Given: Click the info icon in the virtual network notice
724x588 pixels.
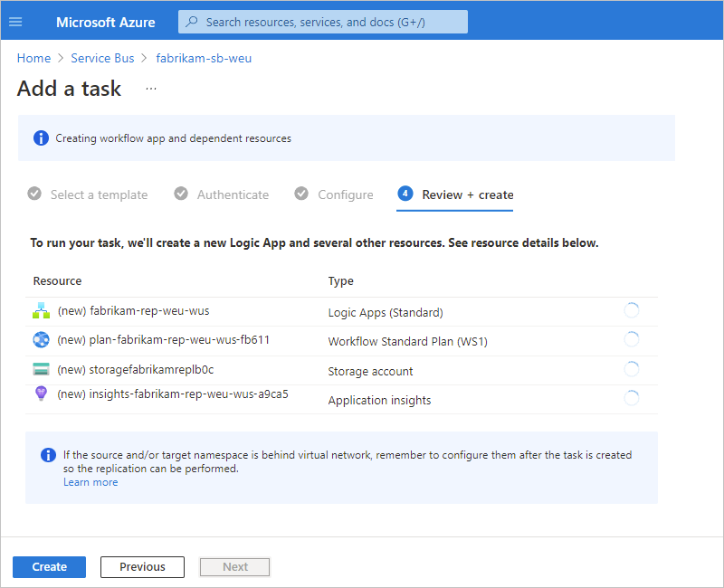Looking at the screenshot, I should tap(48, 454).
